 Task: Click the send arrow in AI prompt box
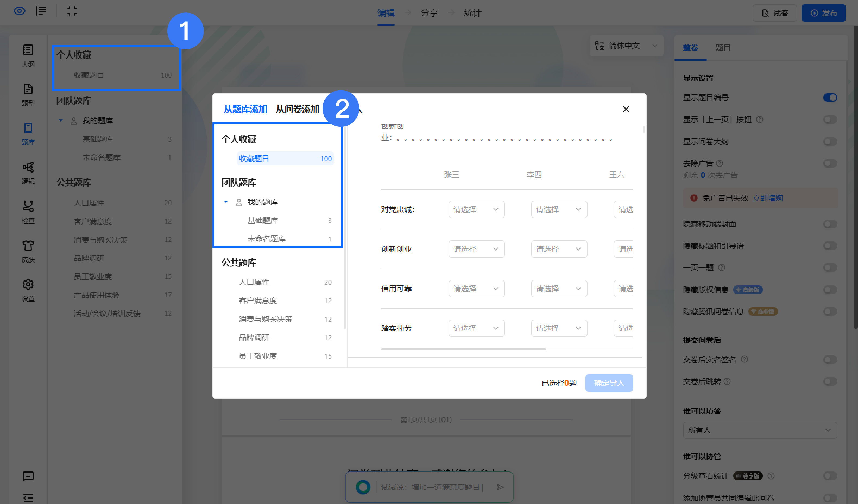point(500,487)
